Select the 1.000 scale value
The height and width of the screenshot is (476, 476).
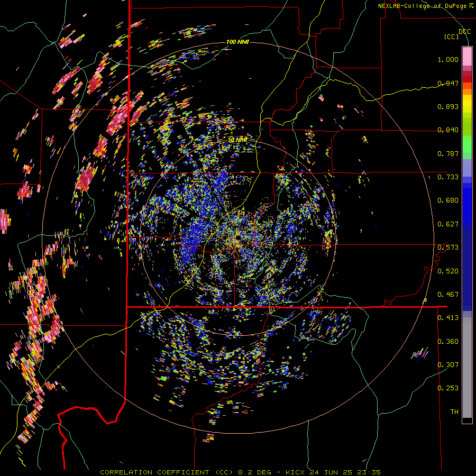click(x=448, y=59)
